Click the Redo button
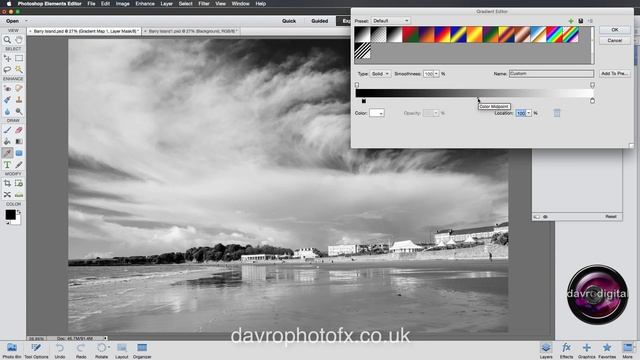This screenshot has width=640, height=360. (x=81, y=350)
